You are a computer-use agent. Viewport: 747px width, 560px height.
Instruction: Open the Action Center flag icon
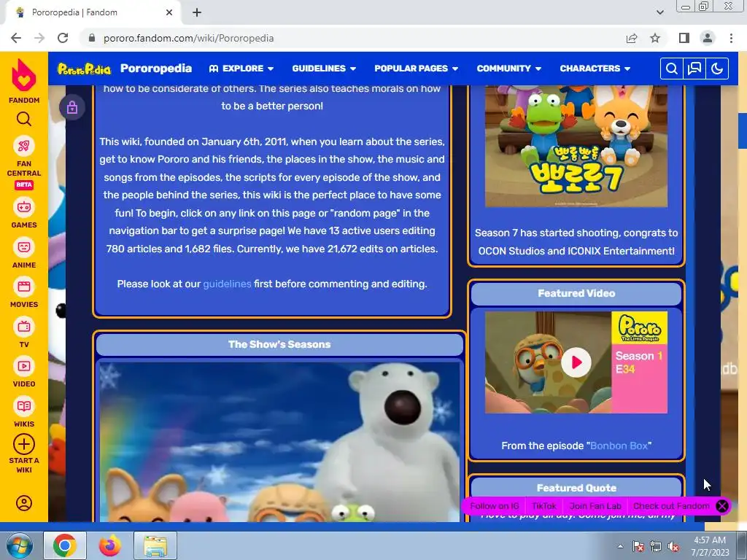638,546
